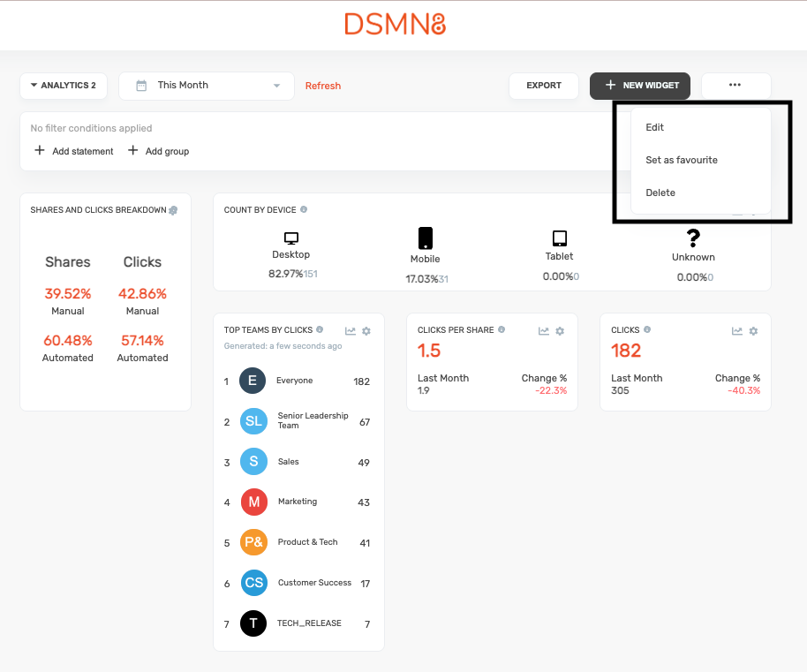Click the 39.52% manual shares value
The width and height of the screenshot is (807, 672).
(68, 294)
